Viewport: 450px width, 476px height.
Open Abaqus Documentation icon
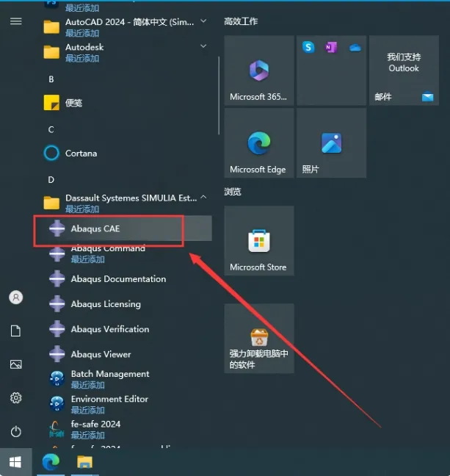tap(57, 278)
